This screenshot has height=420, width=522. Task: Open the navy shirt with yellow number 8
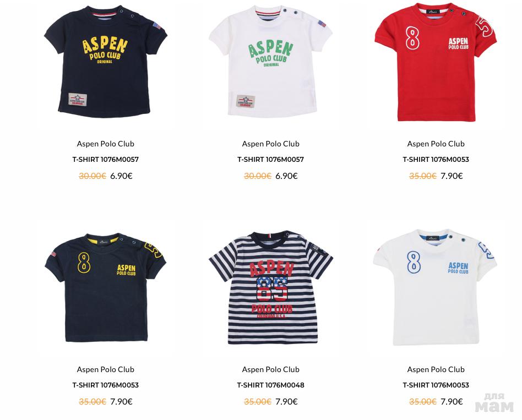pos(106,287)
